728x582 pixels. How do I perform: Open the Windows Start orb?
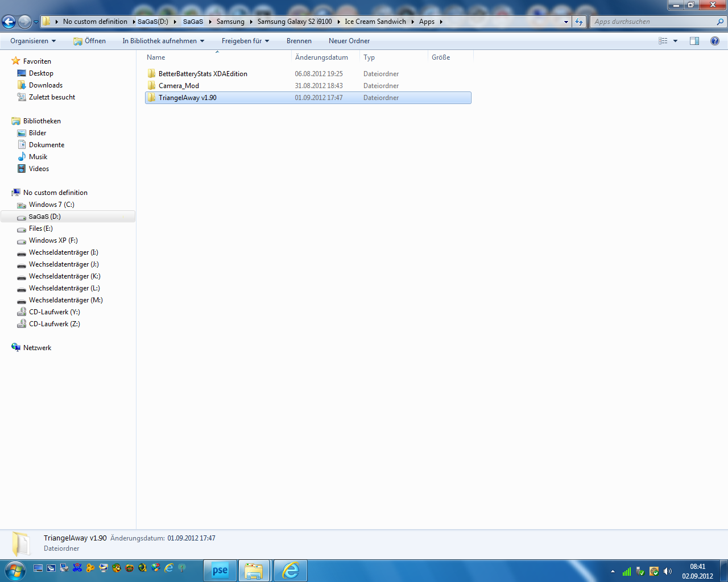pyautogui.click(x=15, y=571)
